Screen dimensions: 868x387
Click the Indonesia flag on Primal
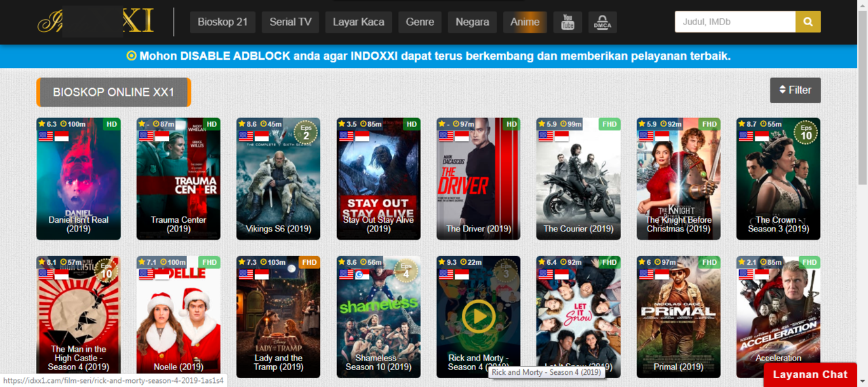click(x=662, y=274)
